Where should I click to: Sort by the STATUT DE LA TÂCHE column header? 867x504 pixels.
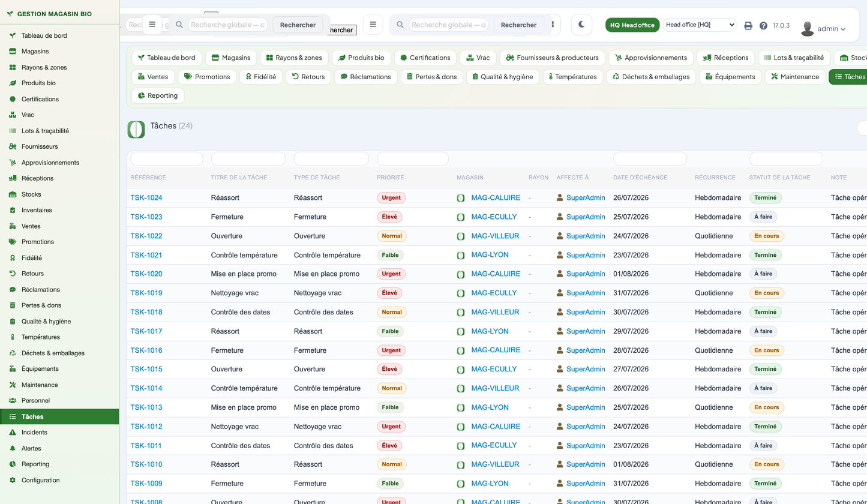(779, 178)
